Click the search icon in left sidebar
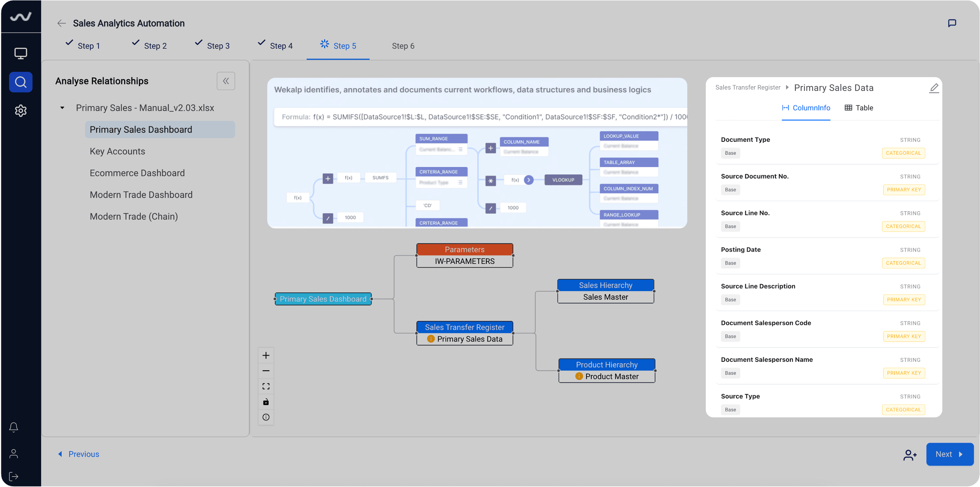 (x=21, y=82)
